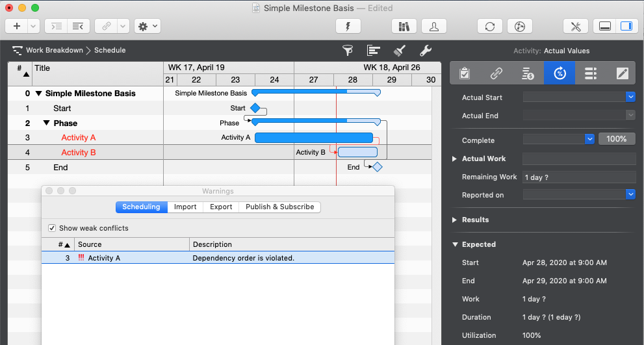Click the lightning bolt toolbar button

click(x=348, y=27)
